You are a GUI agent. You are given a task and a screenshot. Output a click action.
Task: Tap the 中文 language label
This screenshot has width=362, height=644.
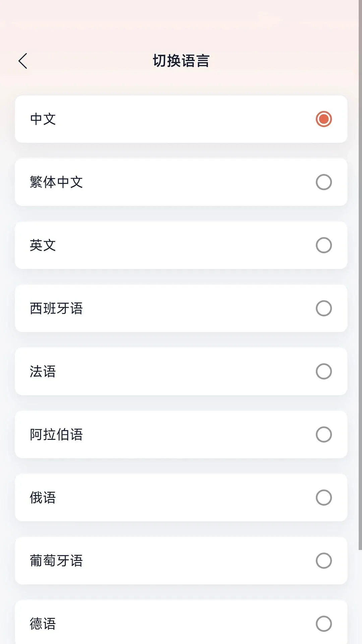[x=43, y=119]
